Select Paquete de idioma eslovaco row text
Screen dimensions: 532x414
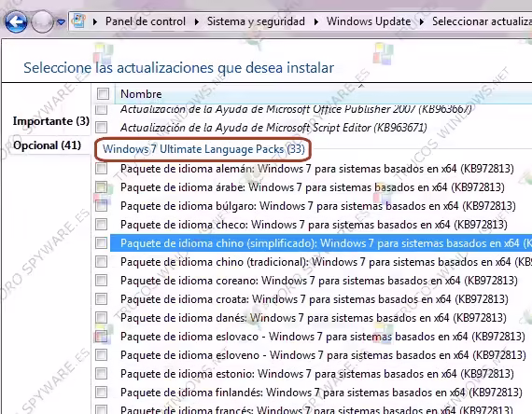pyautogui.click(x=323, y=337)
